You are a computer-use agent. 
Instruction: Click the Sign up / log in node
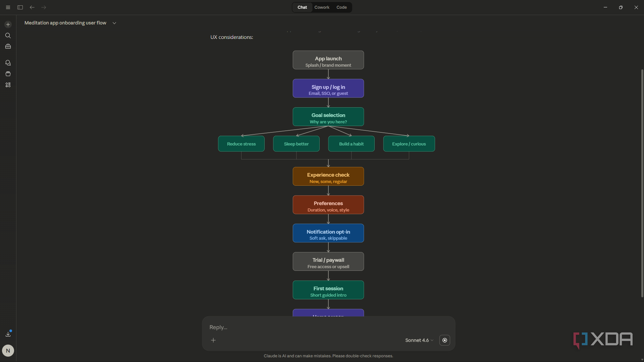point(328,88)
